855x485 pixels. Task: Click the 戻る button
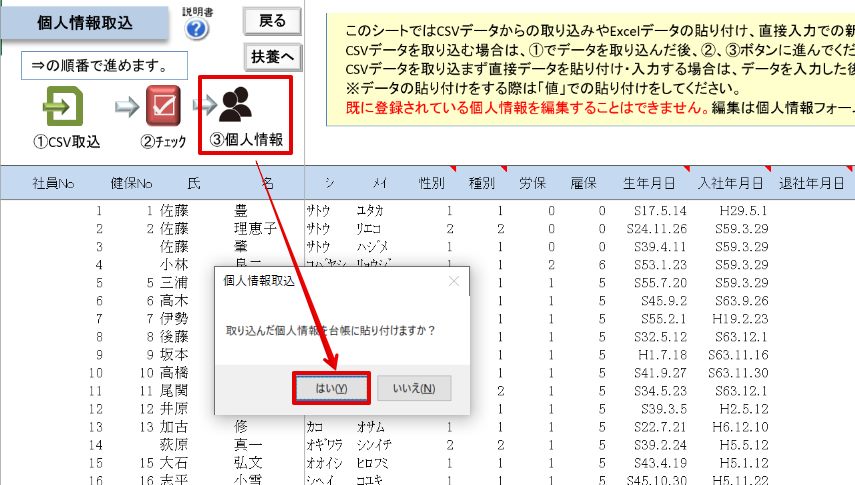click(x=272, y=21)
